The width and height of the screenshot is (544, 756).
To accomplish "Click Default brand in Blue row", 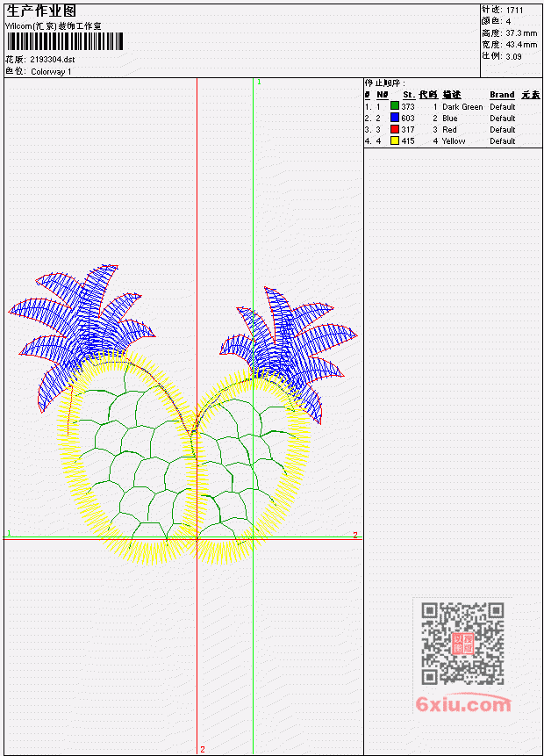I will click(x=503, y=119).
